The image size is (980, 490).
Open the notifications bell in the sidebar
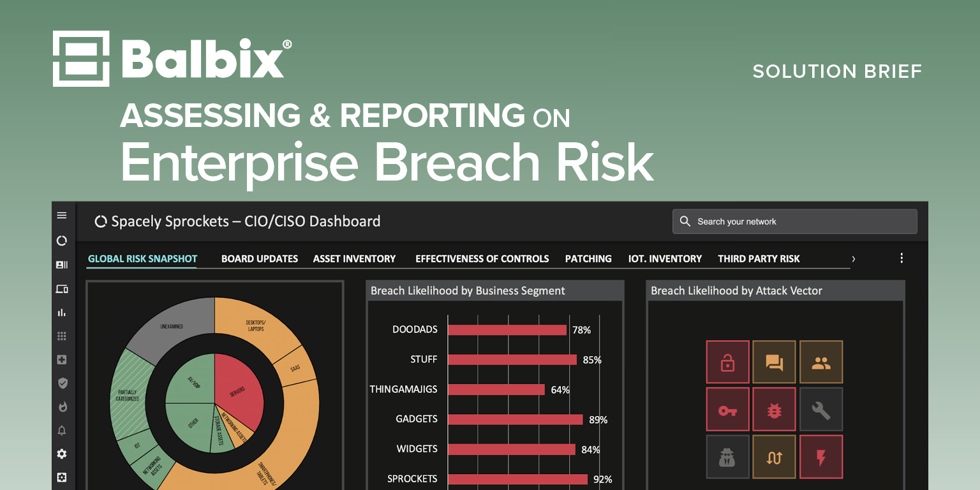pos(62,431)
